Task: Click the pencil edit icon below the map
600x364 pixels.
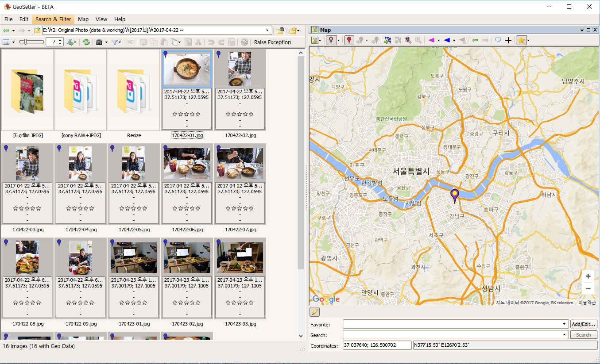Action: [x=315, y=312]
